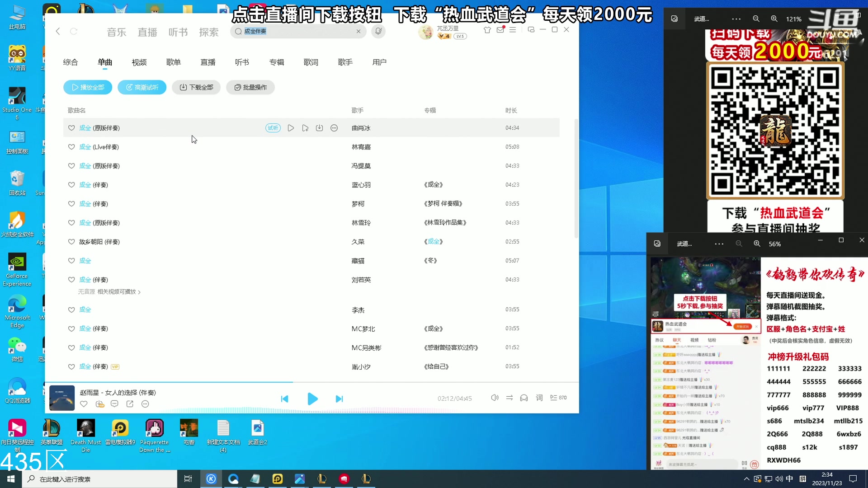868x488 pixels.
Task: Toggle play/pause in the player bar
Action: point(312,399)
